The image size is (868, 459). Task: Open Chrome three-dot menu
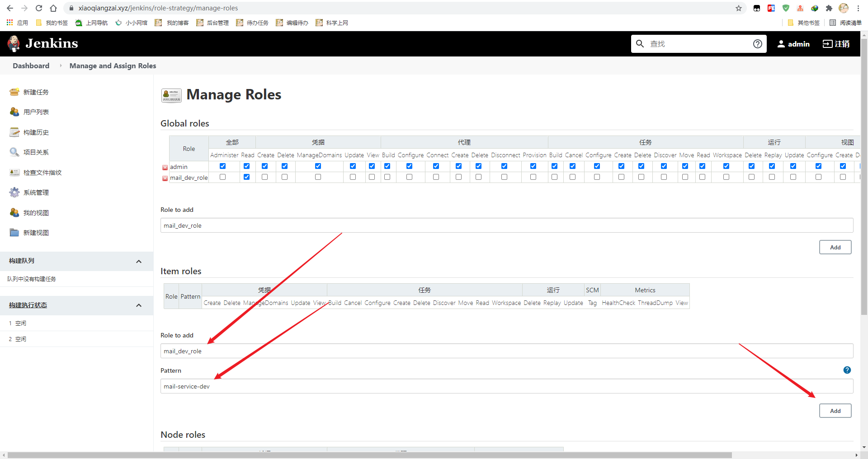point(858,8)
